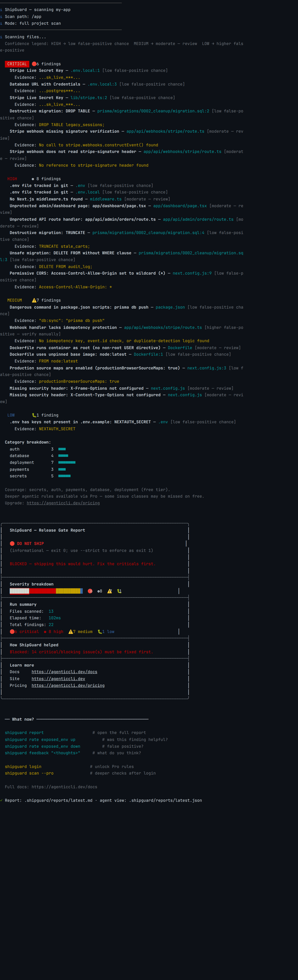The width and height of the screenshot is (298, 980).
Task: Click the bug icon before '1 low'
Action: (100, 631)
